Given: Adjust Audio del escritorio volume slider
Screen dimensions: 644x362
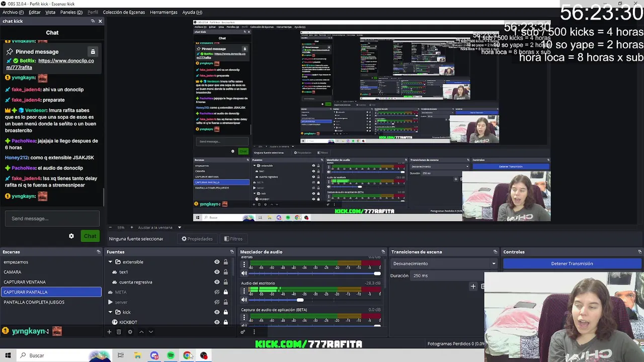Looking at the screenshot, I should [300, 300].
